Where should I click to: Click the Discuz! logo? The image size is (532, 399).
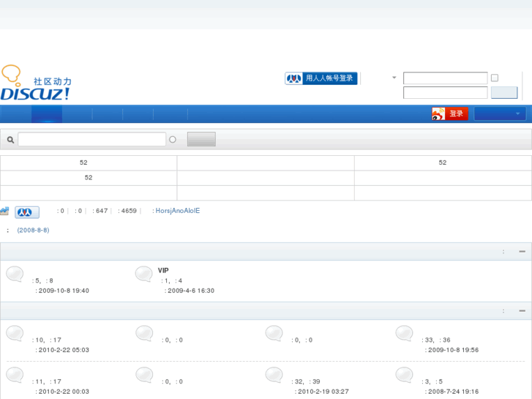(x=36, y=83)
